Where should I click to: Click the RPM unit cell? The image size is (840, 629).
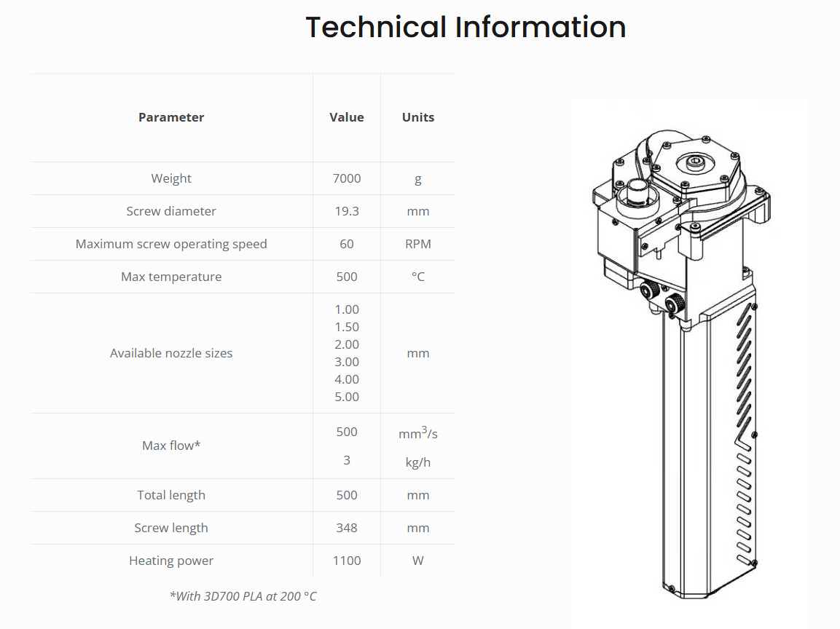[x=418, y=244]
